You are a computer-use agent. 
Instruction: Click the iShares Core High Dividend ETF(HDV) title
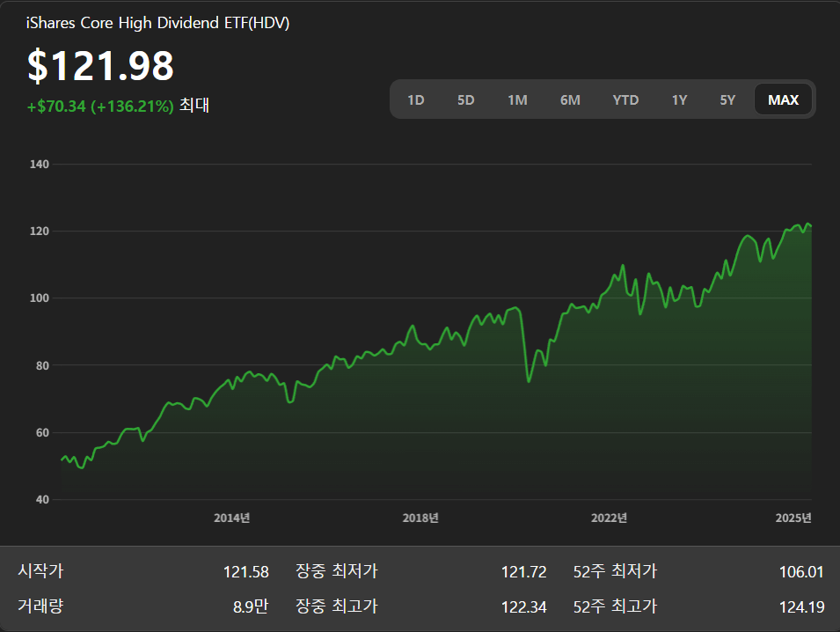(x=158, y=23)
